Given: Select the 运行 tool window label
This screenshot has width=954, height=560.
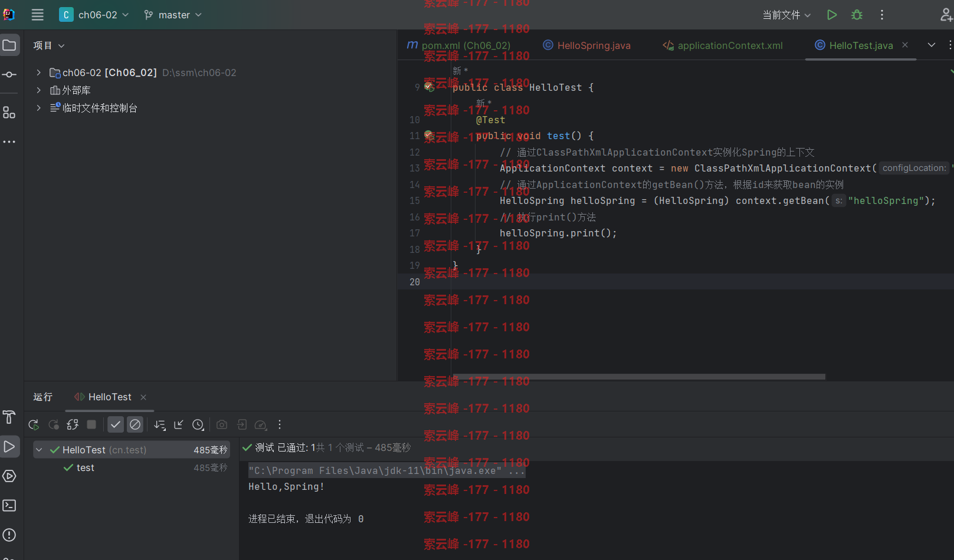Looking at the screenshot, I should 43,397.
